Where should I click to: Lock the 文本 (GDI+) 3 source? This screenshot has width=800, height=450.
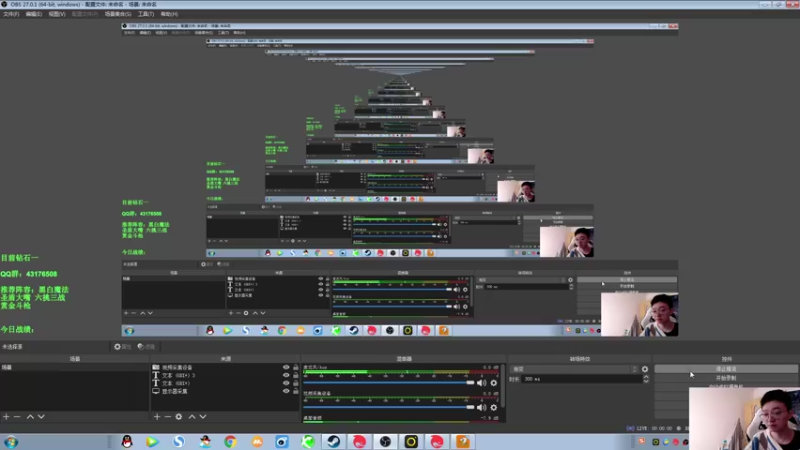pos(295,375)
